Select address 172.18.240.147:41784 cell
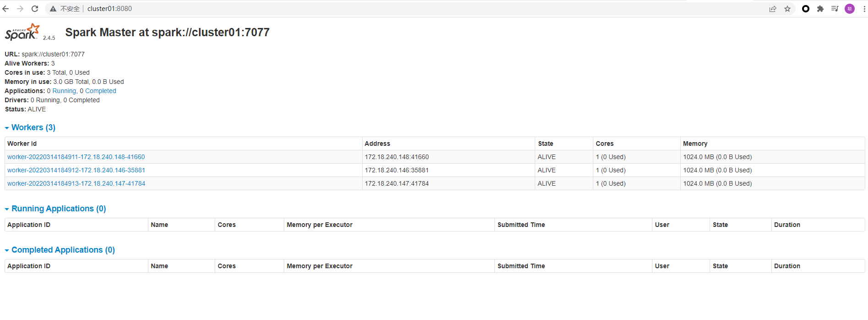This screenshot has width=868, height=320. (x=448, y=183)
